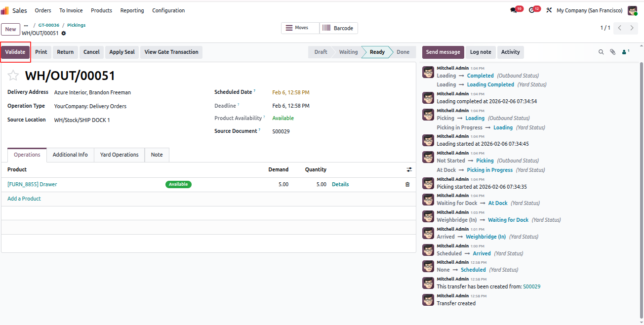Click the gear actions icon beside WH/OUT/00051

[64, 33]
